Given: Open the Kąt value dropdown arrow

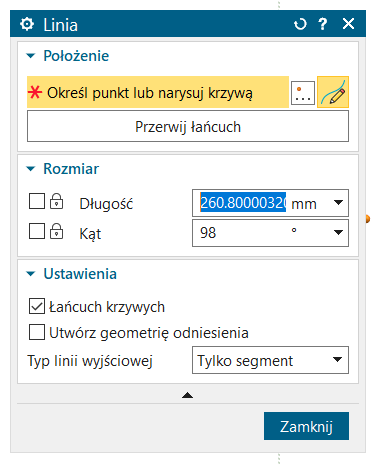Looking at the screenshot, I should click(x=338, y=232).
